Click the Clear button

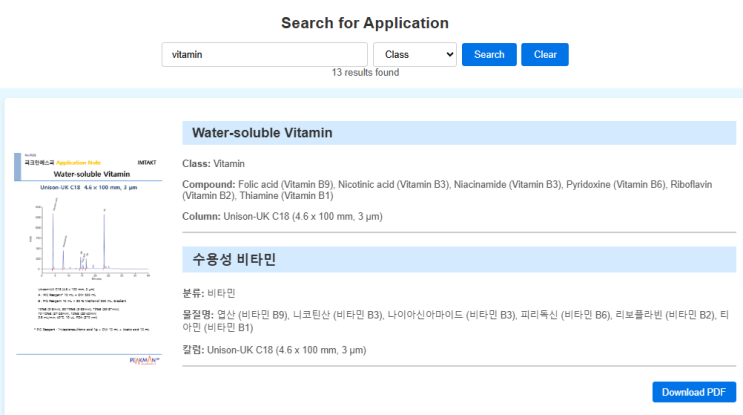(x=545, y=54)
